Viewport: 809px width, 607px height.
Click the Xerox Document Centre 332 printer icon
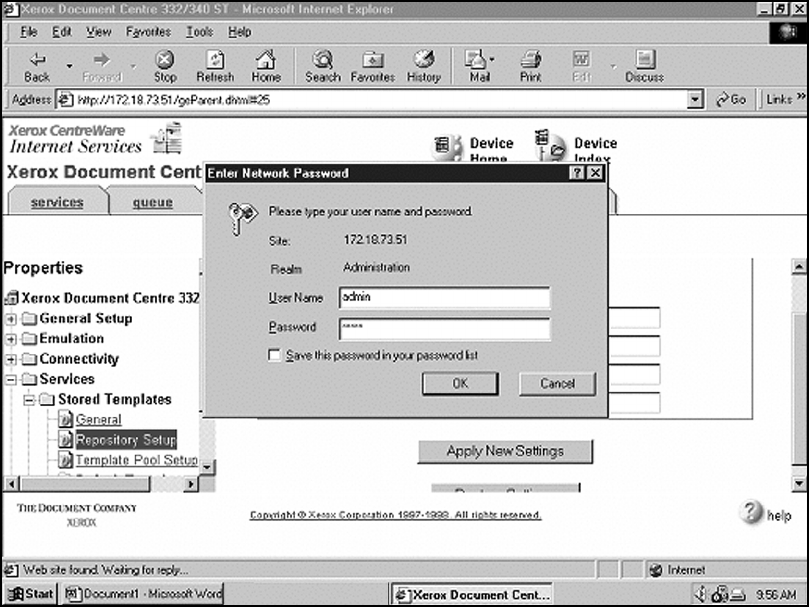tap(11, 297)
